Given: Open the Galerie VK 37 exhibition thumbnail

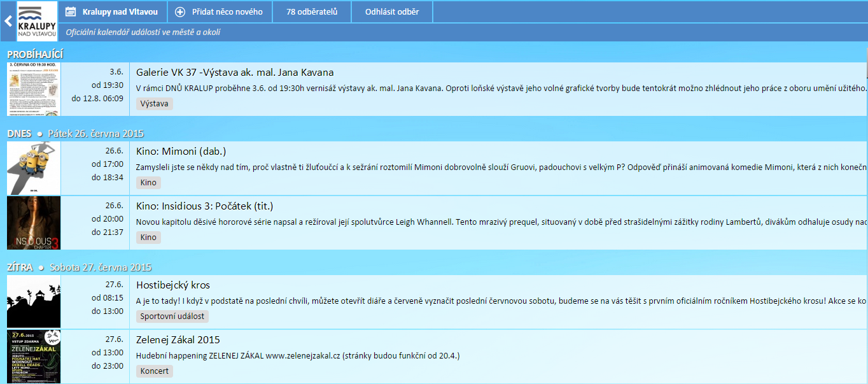Looking at the screenshot, I should [x=34, y=89].
